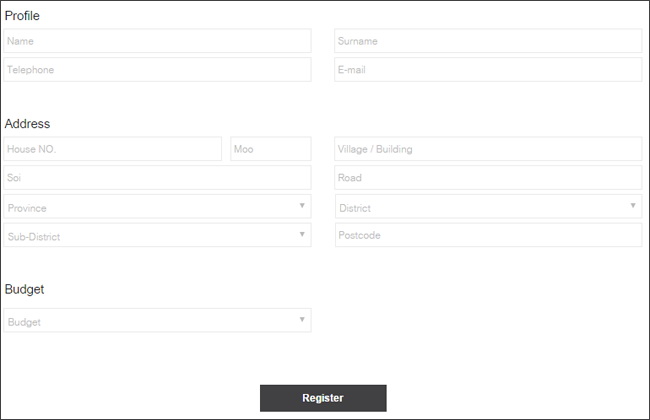Click the arrow icon on Budget selector

[302, 320]
